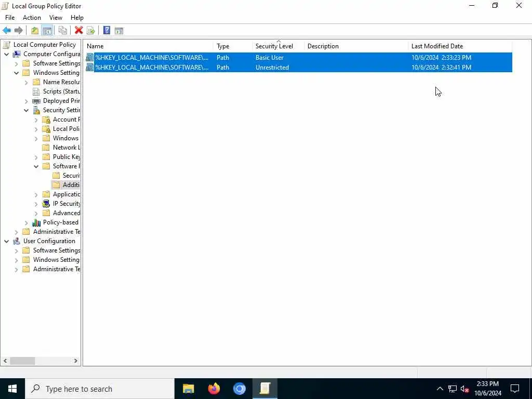Click the muted speaker tray icon
The image size is (532, 399).
coord(465,389)
